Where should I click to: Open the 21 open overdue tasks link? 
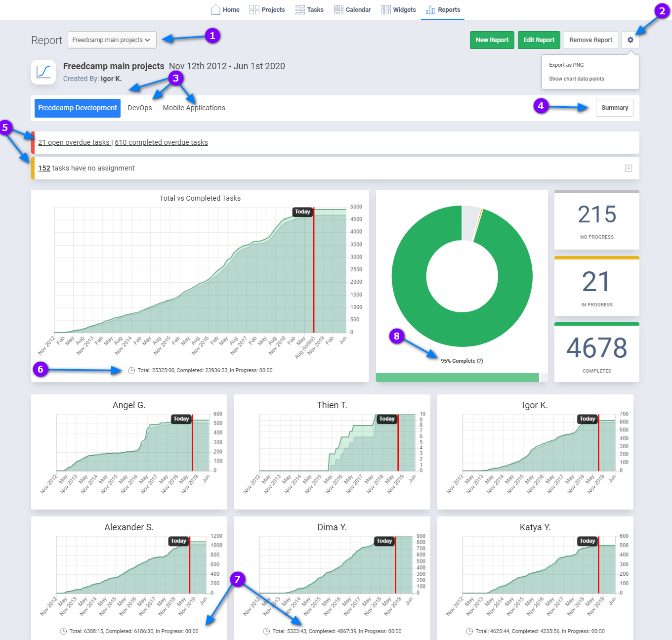click(74, 142)
